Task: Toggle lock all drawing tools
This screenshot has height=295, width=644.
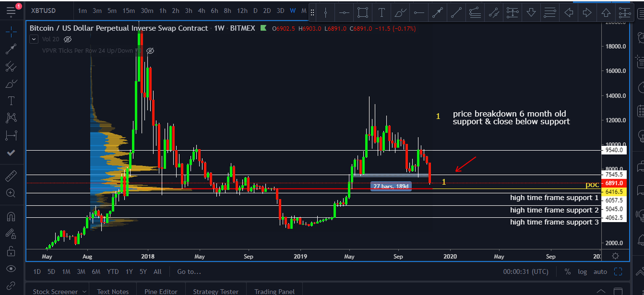Action: (x=11, y=251)
